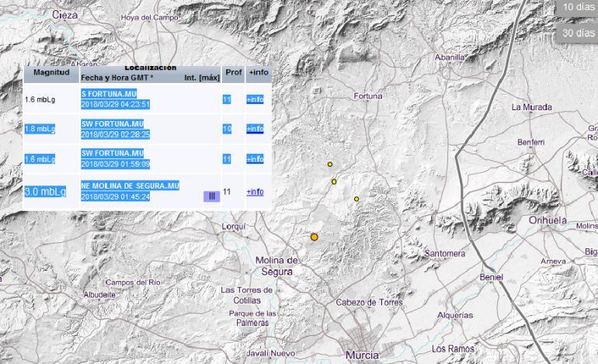
Task: Open +info for 01:59:09 SW Fortuna quake
Action: tap(255, 158)
